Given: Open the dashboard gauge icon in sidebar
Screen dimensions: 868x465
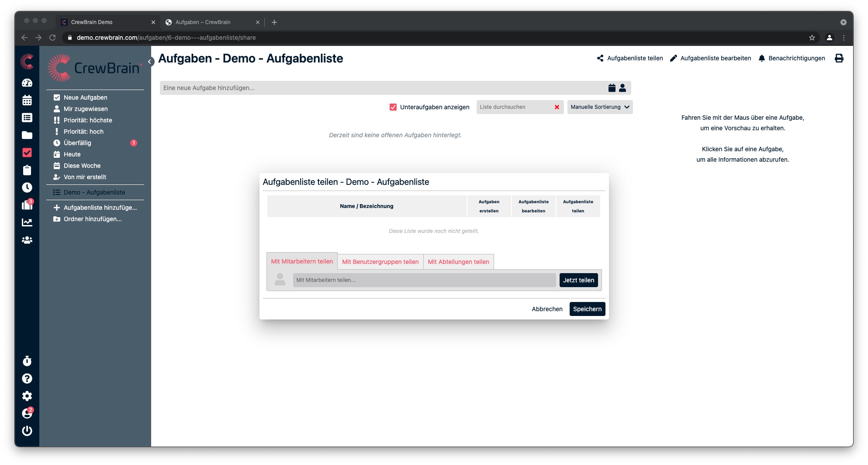Looking at the screenshot, I should [27, 83].
